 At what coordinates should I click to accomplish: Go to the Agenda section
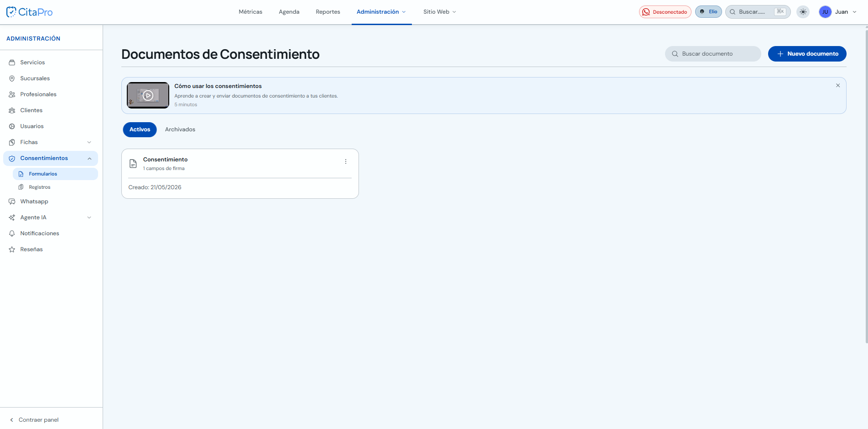click(289, 12)
